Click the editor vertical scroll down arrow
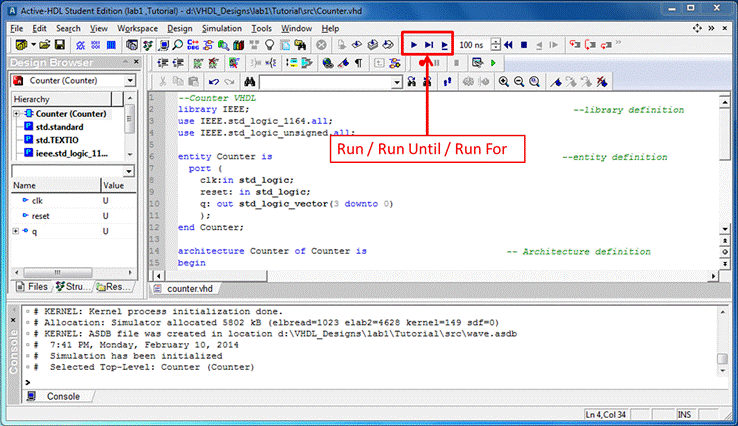This screenshot has height=426, width=738. [725, 229]
